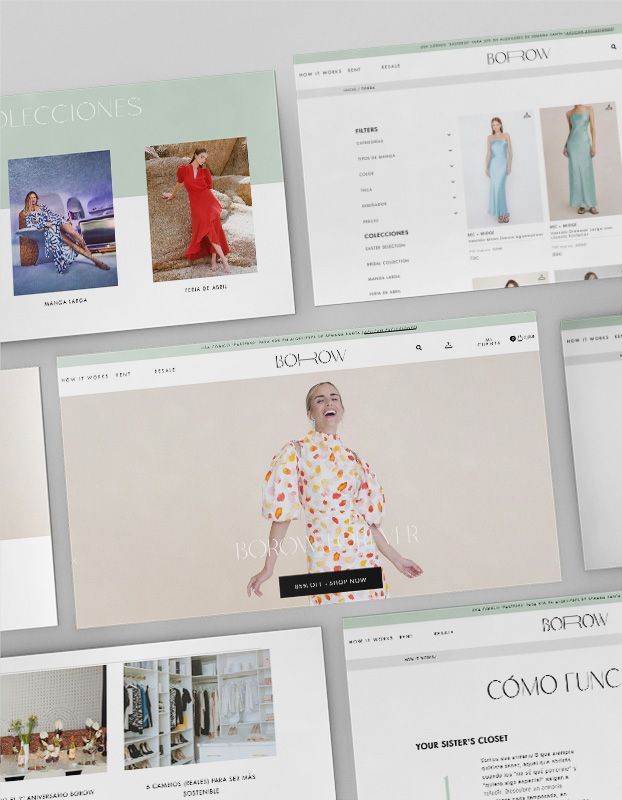Expand the Color filter chevron
This screenshot has width=622, height=800.
[x=452, y=166]
